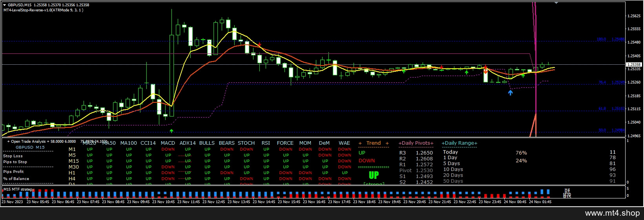Click the BEARS column header
The image size is (644, 220).
pos(227,143)
